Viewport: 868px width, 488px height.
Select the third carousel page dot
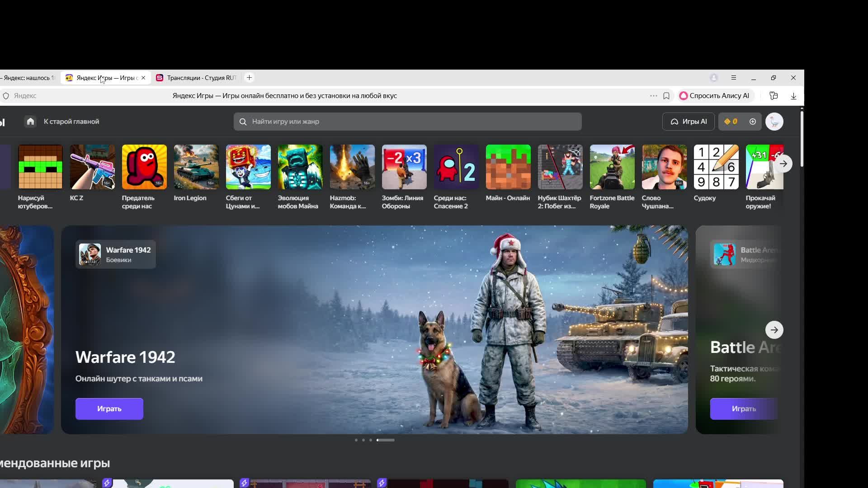(371, 440)
